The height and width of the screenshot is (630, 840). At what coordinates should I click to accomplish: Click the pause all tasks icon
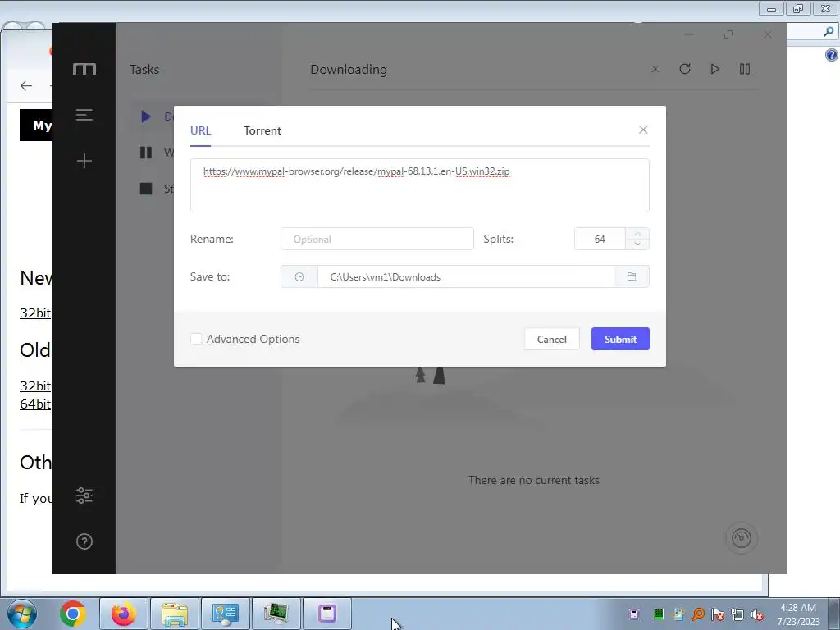(745, 69)
